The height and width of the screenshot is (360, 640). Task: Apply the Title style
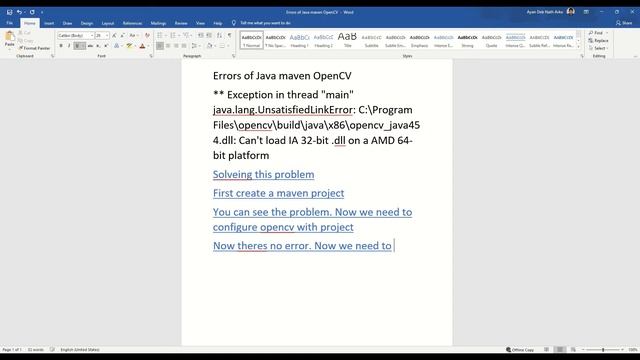347,40
